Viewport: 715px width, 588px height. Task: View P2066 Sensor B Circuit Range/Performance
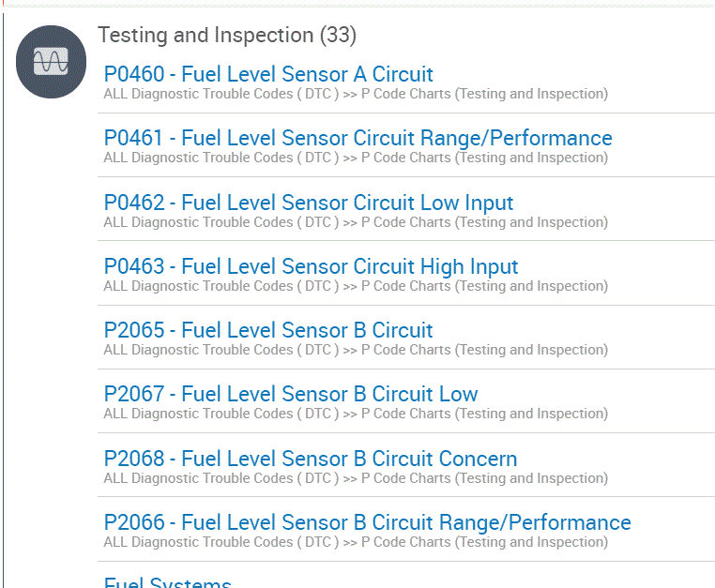(x=367, y=522)
